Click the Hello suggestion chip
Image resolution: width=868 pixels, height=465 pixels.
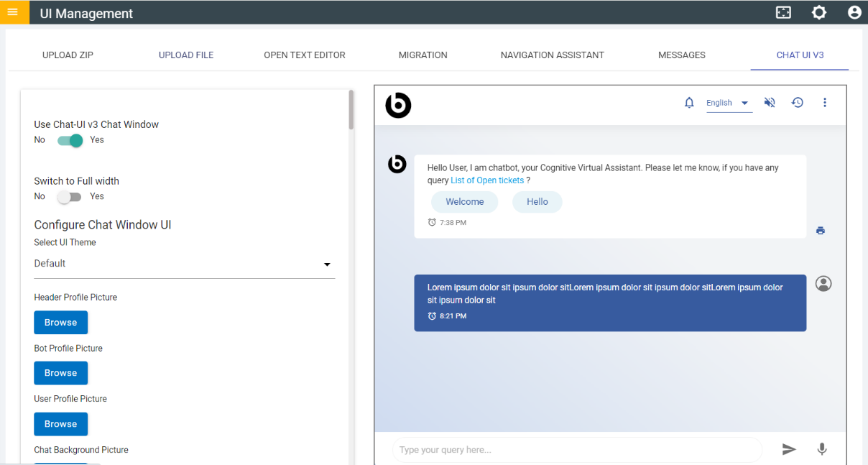[x=537, y=202]
